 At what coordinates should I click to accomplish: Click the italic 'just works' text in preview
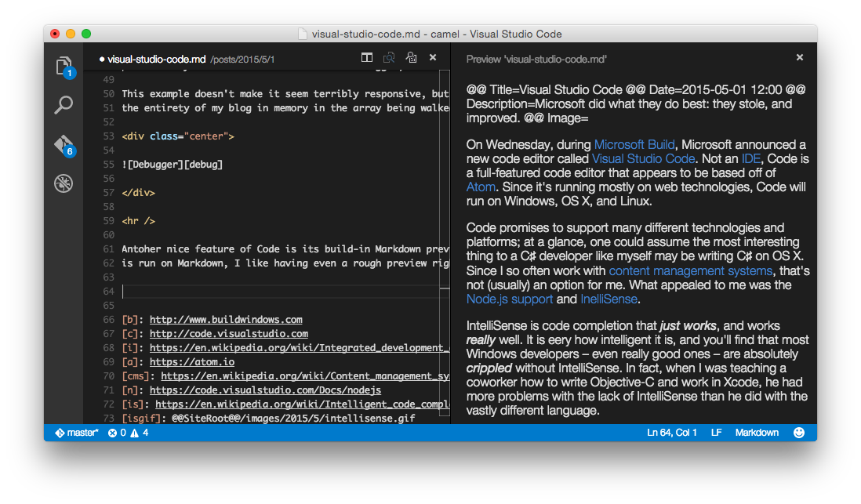[x=688, y=326]
